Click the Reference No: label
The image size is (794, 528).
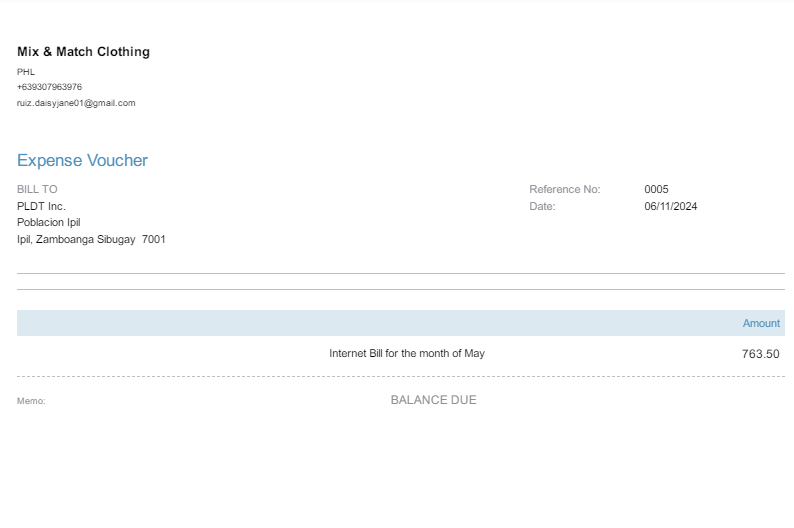click(565, 189)
